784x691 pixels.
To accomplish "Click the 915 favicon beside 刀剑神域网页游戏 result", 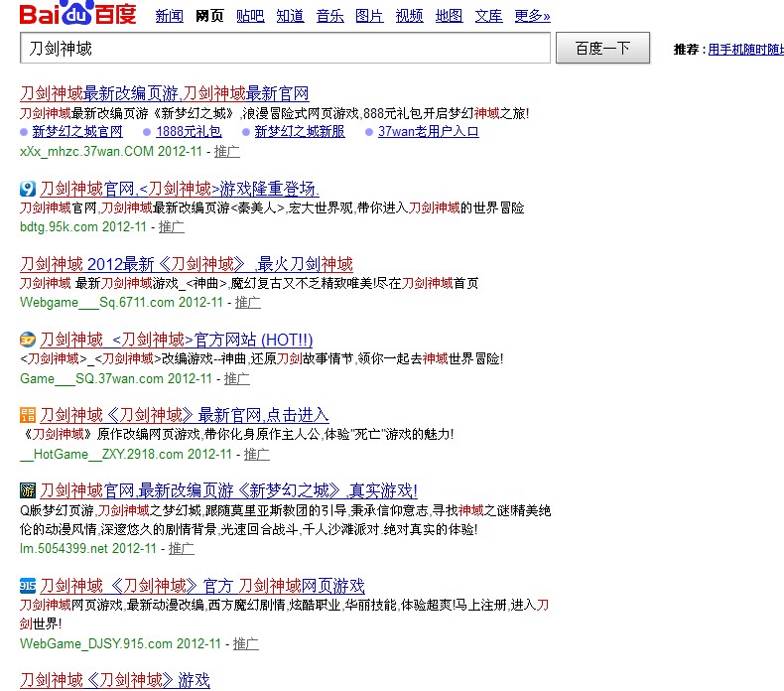I will [x=28, y=586].
